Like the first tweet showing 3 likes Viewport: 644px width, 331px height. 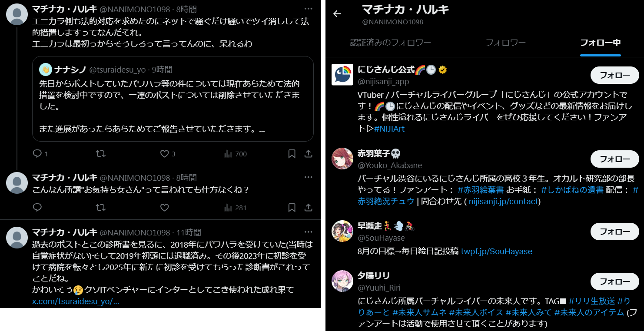pos(168,154)
